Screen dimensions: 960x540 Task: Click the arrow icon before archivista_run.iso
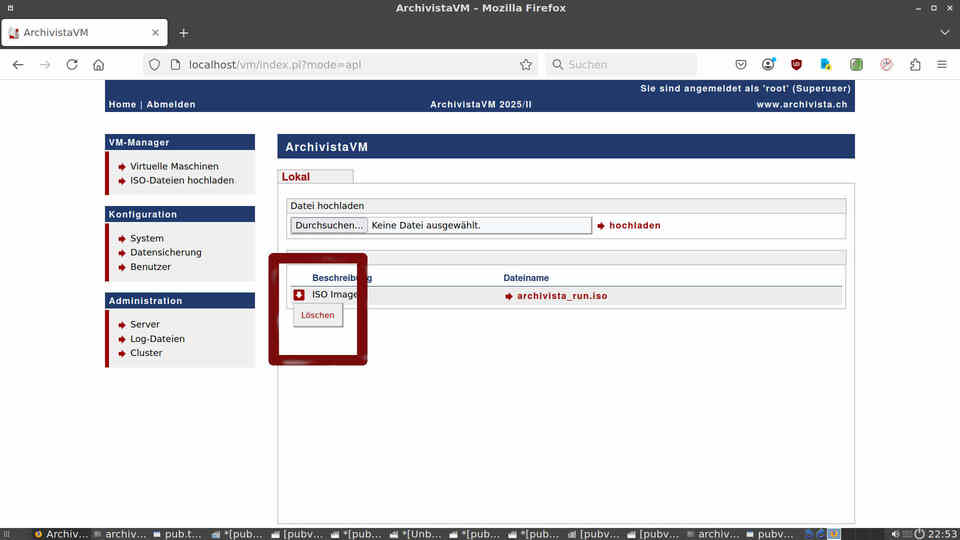coord(509,296)
